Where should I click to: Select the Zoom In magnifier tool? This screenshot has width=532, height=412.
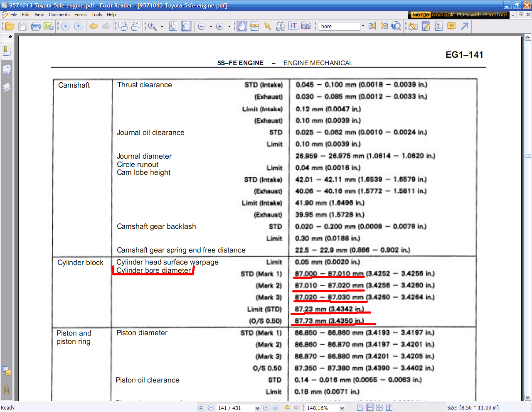153,26
